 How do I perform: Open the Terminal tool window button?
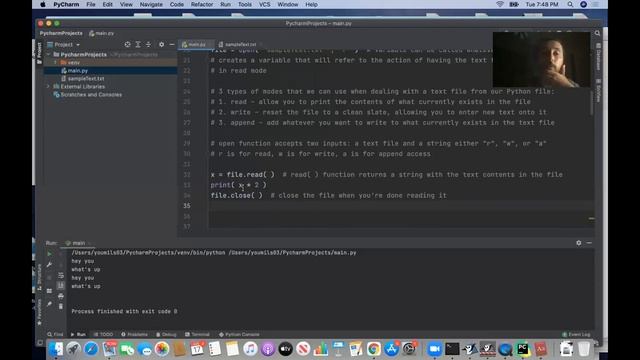(197, 334)
